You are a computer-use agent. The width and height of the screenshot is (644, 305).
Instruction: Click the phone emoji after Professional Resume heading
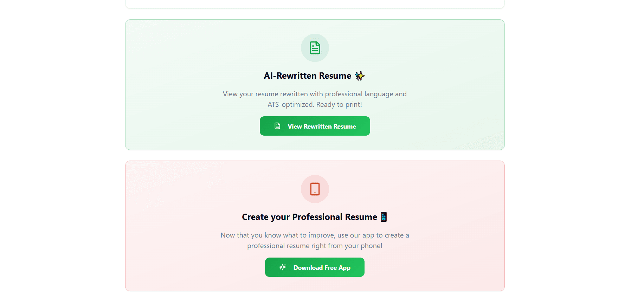coord(384,217)
